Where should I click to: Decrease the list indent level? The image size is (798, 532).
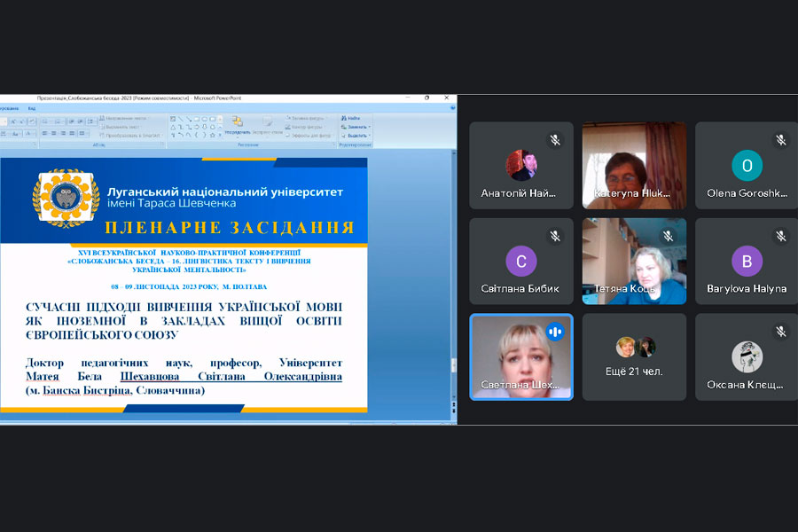point(71,121)
